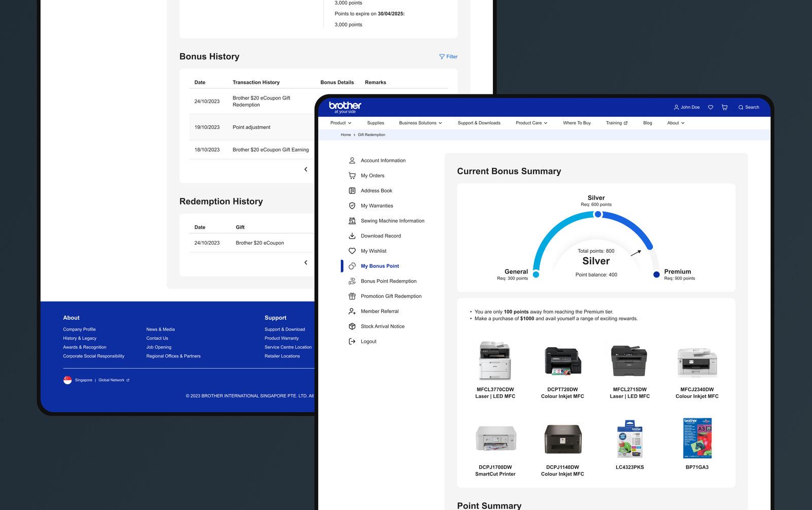Viewport: 812px width, 510px height.
Task: Expand the Product dropdown menu
Action: coord(341,123)
